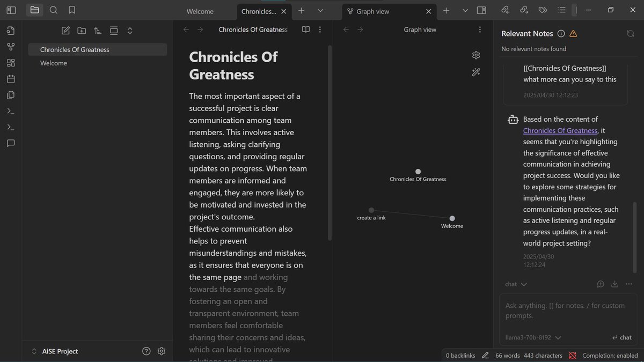Image resolution: width=644 pixels, height=362 pixels.
Task: Open tab list dropdown after Chronicles
Action: pyautogui.click(x=320, y=11)
